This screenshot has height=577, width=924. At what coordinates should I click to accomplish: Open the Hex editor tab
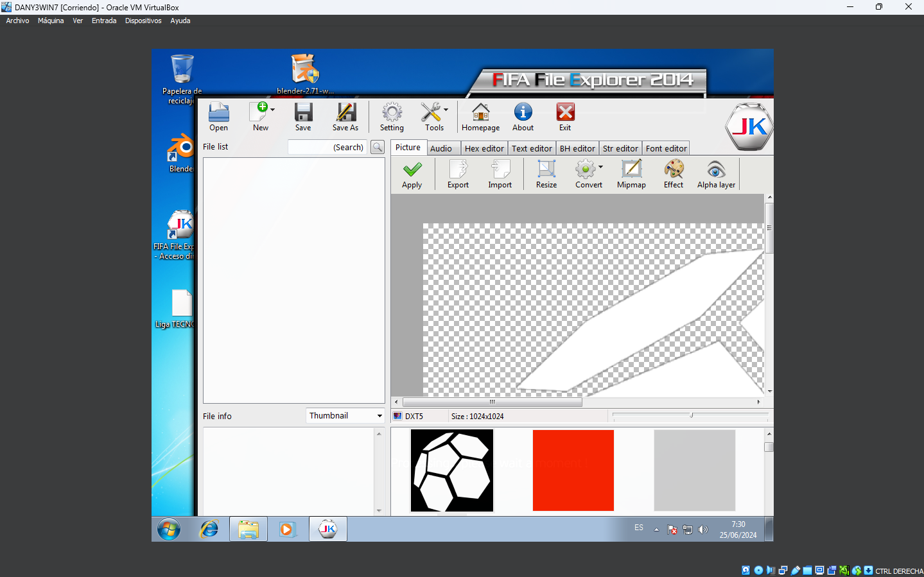(484, 148)
